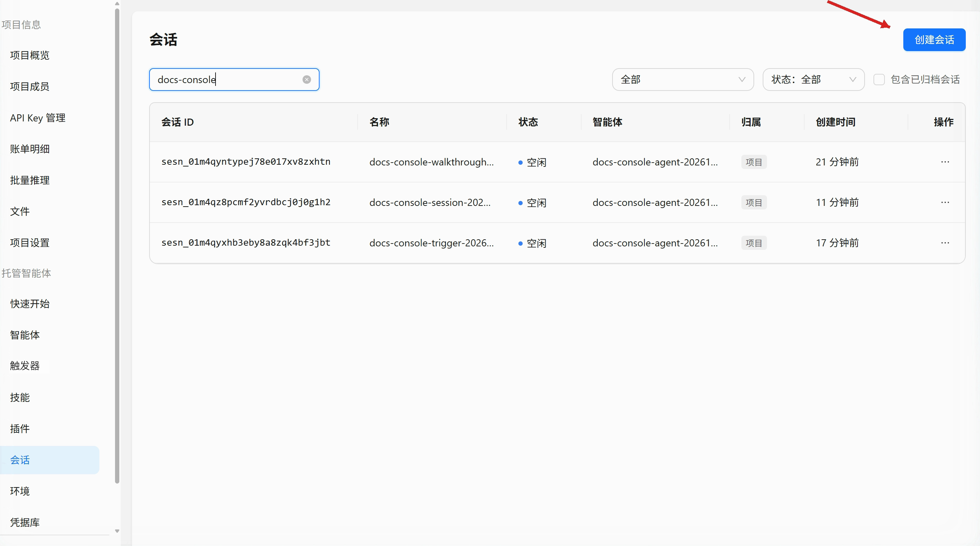Viewport: 980px width, 546px height.
Task: Click the sidebar scroll up arrow
Action: (117, 4)
